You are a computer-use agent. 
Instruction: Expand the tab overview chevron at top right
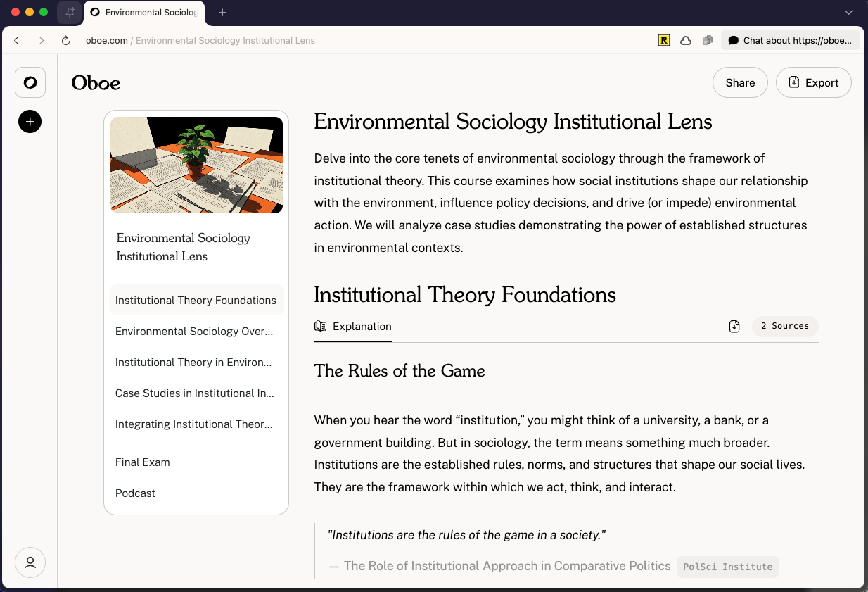pyautogui.click(x=848, y=12)
